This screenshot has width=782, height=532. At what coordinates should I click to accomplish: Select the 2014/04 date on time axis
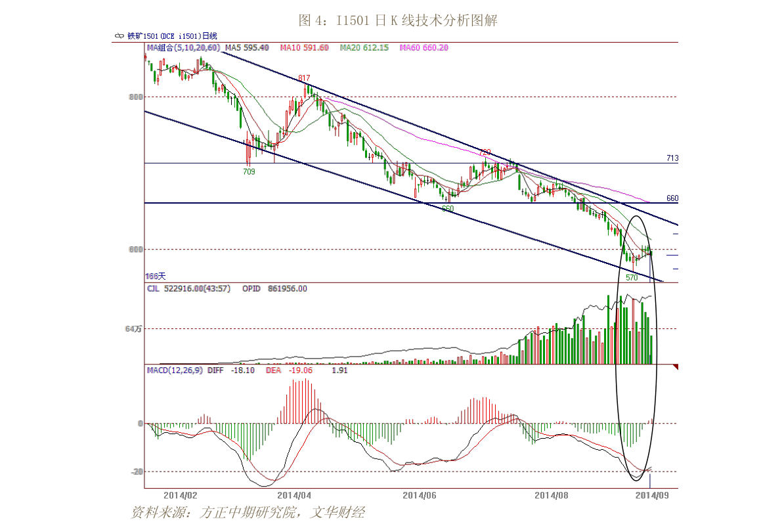(x=294, y=496)
